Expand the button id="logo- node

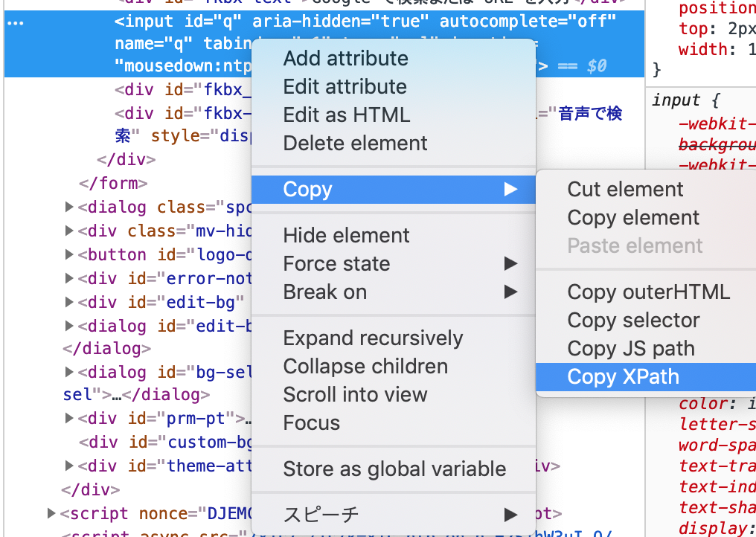click(x=69, y=254)
